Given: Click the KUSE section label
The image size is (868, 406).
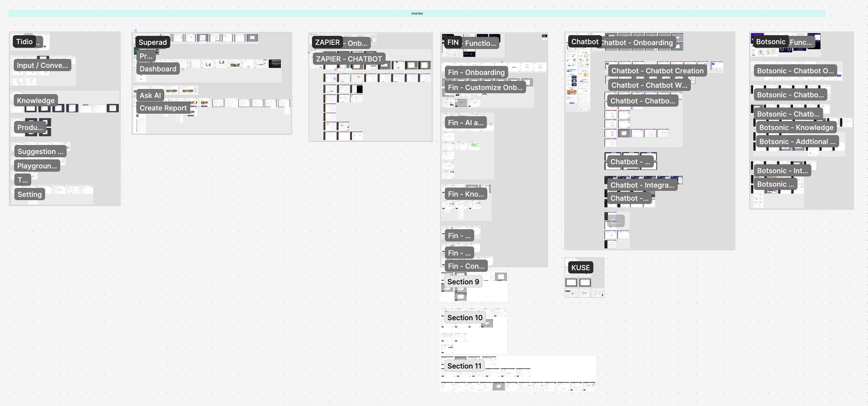Looking at the screenshot, I should coord(581,268).
